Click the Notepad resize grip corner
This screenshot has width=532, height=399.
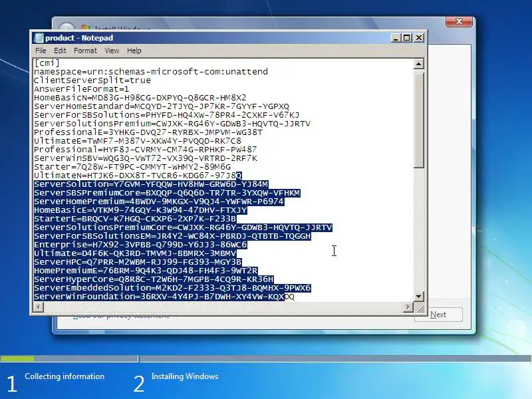point(420,308)
